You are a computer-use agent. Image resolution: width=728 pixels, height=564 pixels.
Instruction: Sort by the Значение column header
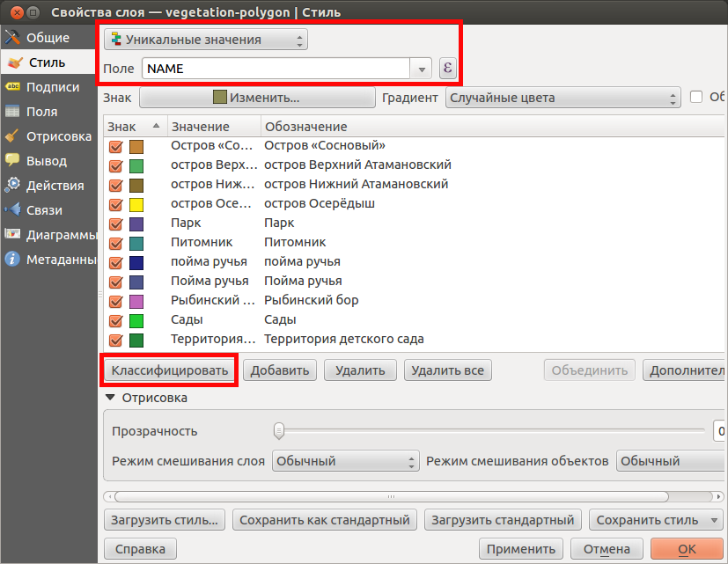pos(214,126)
